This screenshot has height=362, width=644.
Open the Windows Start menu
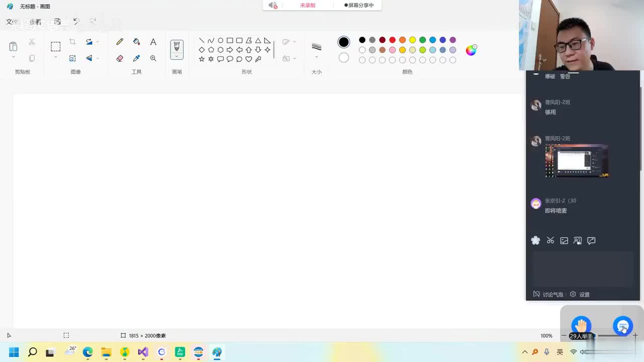pyautogui.click(x=14, y=352)
